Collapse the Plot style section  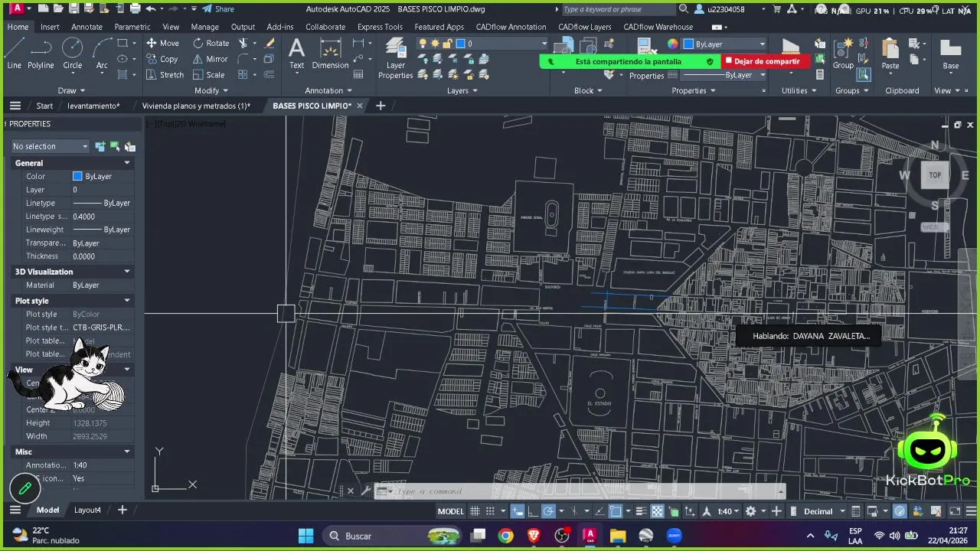[x=127, y=301]
